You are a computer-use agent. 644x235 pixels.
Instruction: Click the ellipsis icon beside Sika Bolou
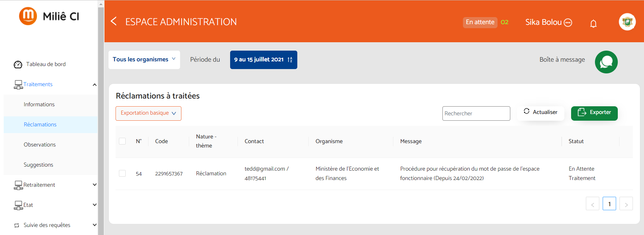[x=568, y=22]
